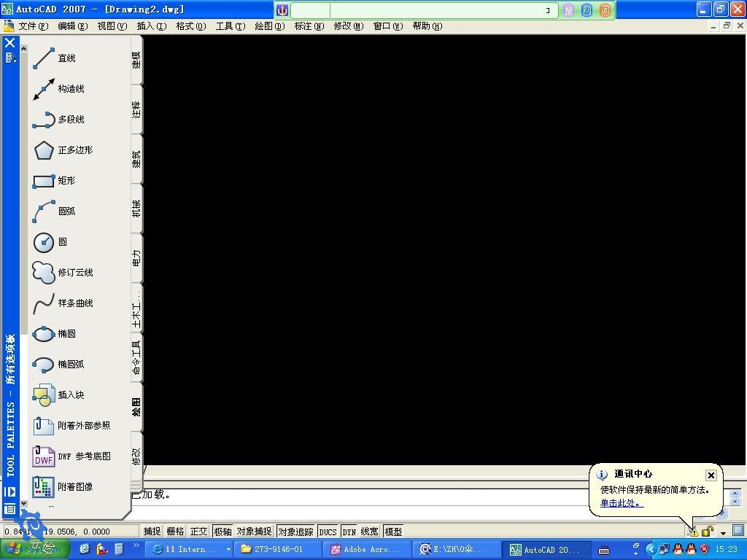Open the 帮助(H) menu
Image resolution: width=747 pixels, height=560 pixels.
coord(427,26)
